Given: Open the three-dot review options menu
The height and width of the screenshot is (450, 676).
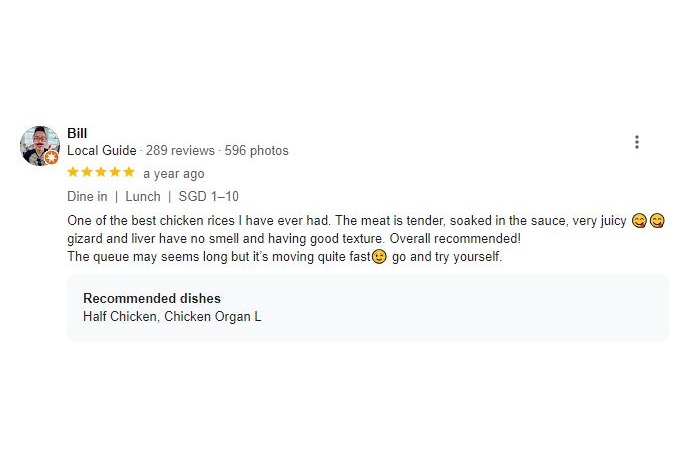Looking at the screenshot, I should tap(637, 142).
